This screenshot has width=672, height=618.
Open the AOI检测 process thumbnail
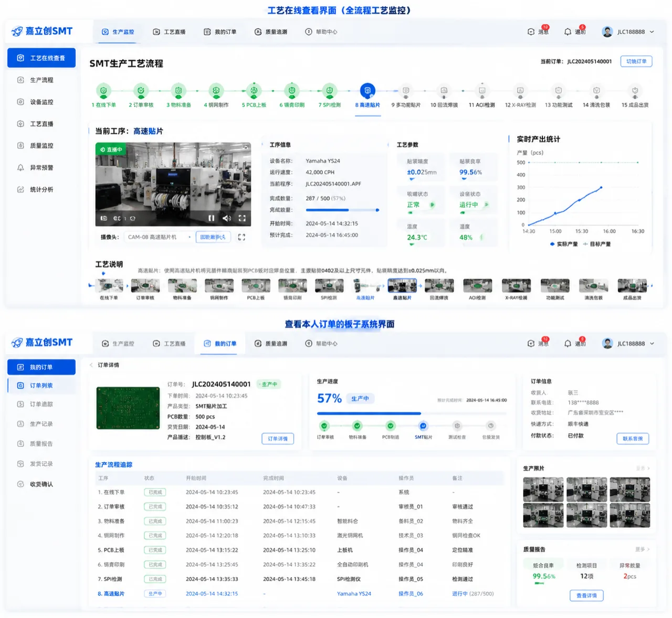point(477,289)
